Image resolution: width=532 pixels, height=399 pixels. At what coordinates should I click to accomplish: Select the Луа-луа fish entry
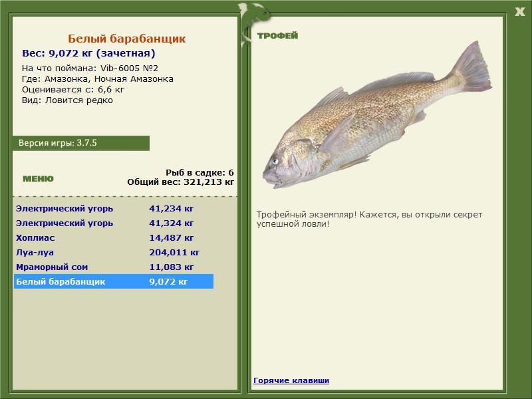(114, 252)
